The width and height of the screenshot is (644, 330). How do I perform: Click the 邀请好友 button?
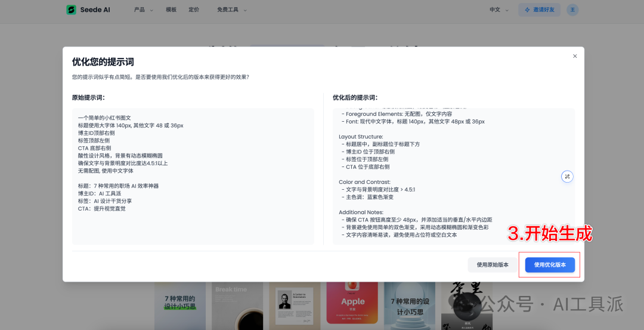pos(539,10)
